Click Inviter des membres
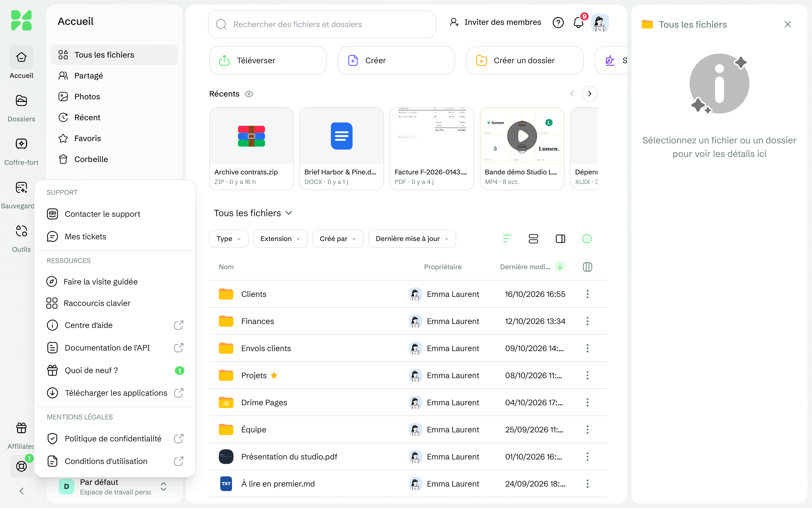The width and height of the screenshot is (812, 508). coord(496,22)
